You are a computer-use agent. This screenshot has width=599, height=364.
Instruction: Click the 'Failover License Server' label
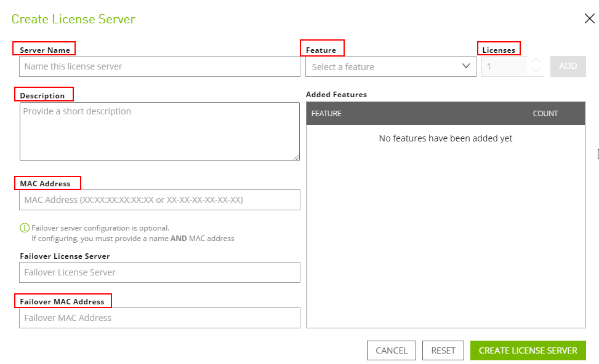pos(65,256)
